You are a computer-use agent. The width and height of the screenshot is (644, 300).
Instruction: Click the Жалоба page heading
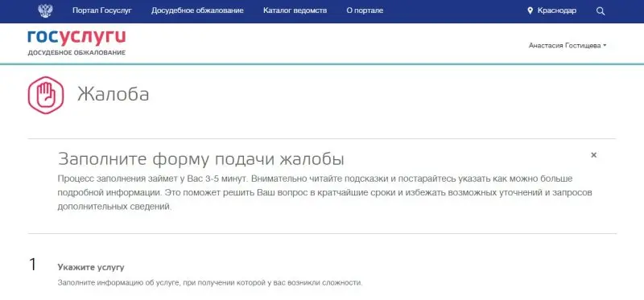coord(113,94)
